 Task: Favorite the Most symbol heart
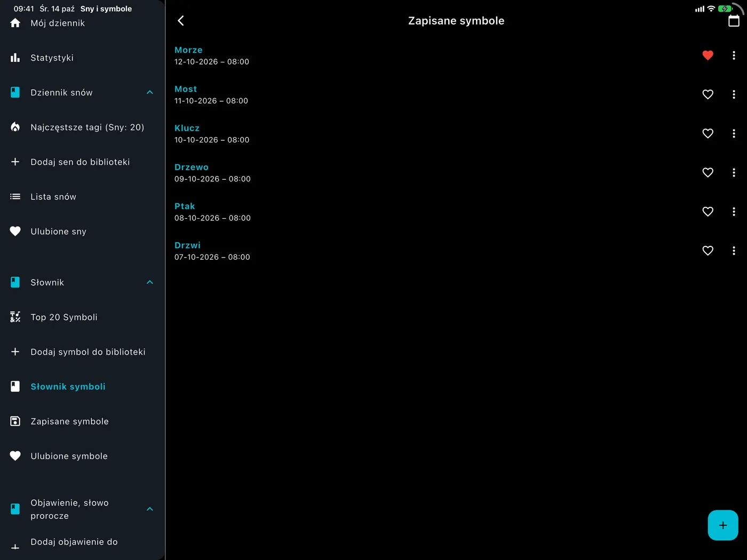click(708, 94)
